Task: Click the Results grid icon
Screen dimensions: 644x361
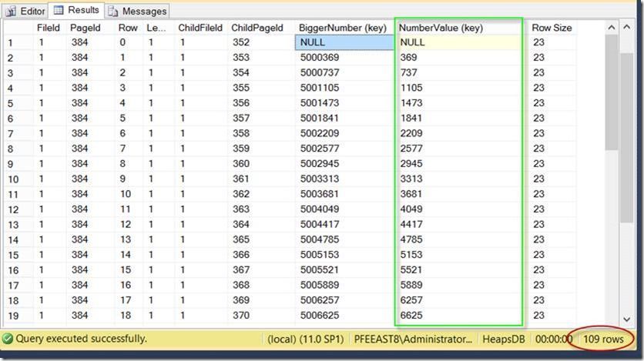Action: pyautogui.click(x=59, y=10)
